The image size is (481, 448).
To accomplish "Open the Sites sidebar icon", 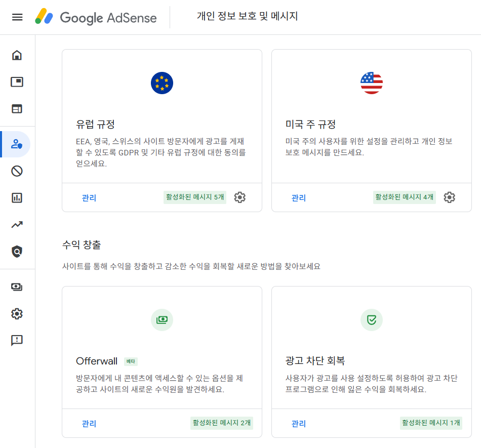I will [x=17, y=109].
